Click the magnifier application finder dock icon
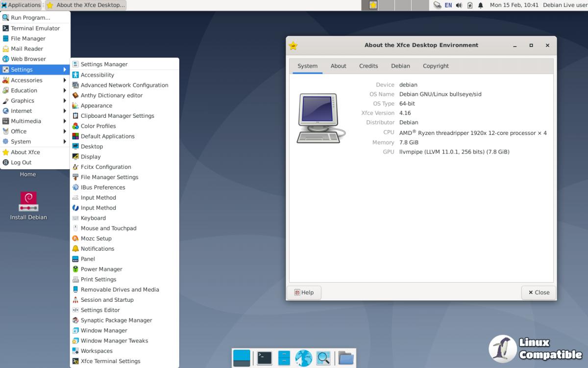Screen dimensions: 588x368 323,358
